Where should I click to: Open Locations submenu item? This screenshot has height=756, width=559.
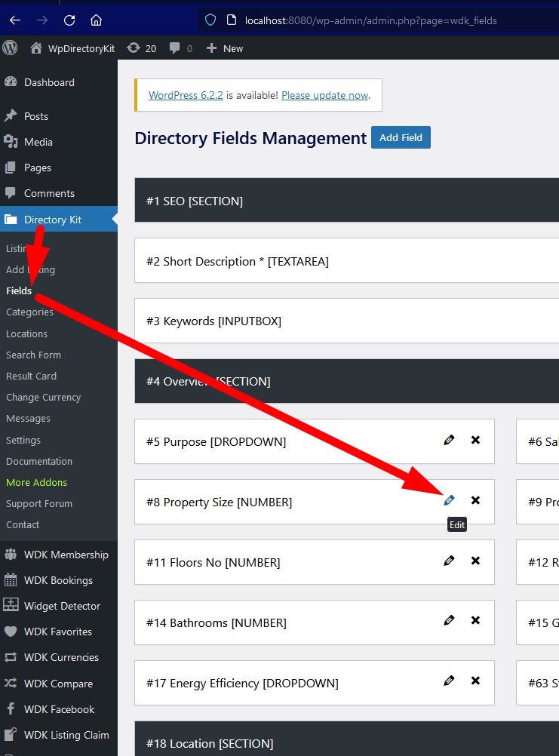point(26,333)
